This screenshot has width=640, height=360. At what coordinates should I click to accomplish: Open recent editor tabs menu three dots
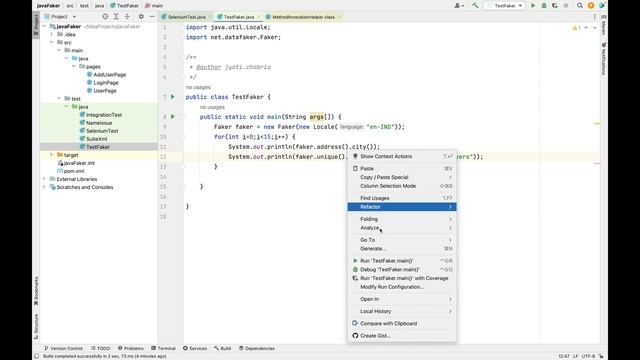click(x=595, y=17)
